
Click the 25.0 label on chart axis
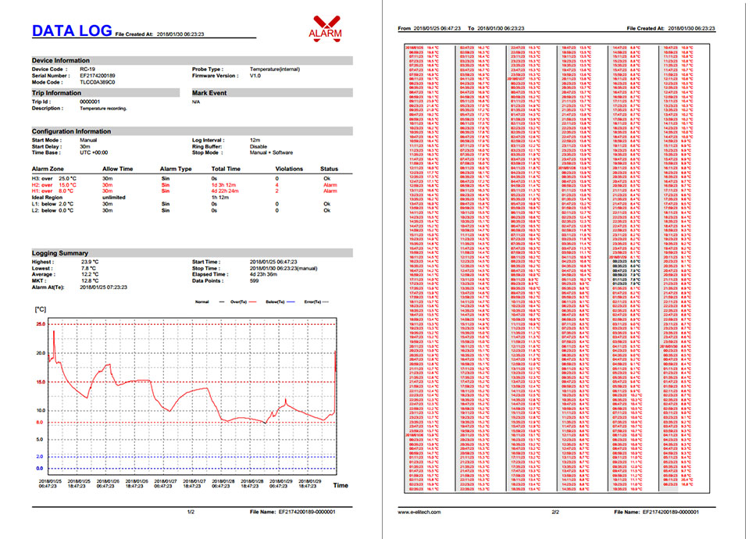click(x=19, y=324)
